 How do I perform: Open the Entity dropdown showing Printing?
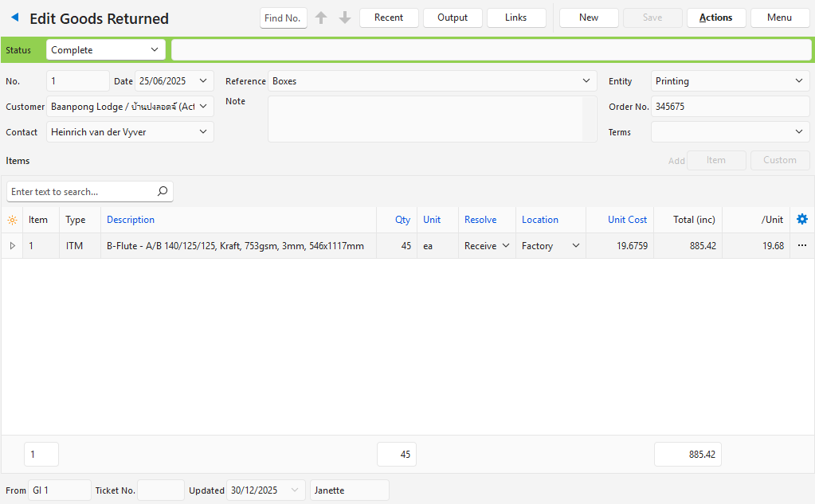pyautogui.click(x=730, y=81)
